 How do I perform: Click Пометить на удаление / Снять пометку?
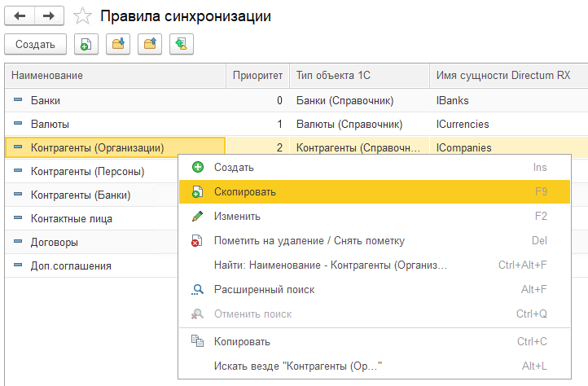click(309, 241)
